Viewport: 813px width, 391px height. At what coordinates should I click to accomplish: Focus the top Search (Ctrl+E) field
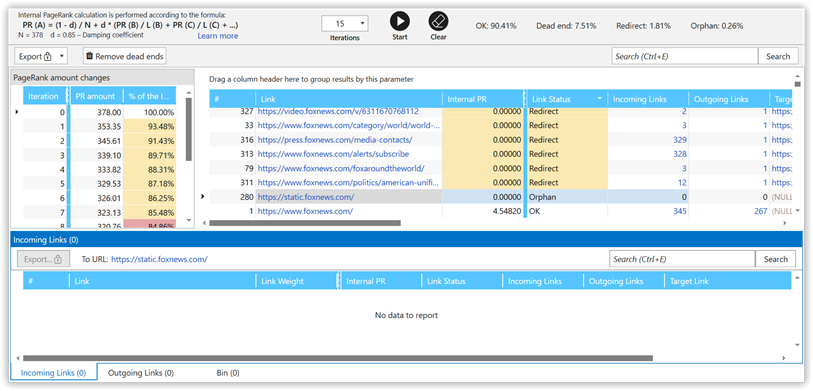(684, 56)
